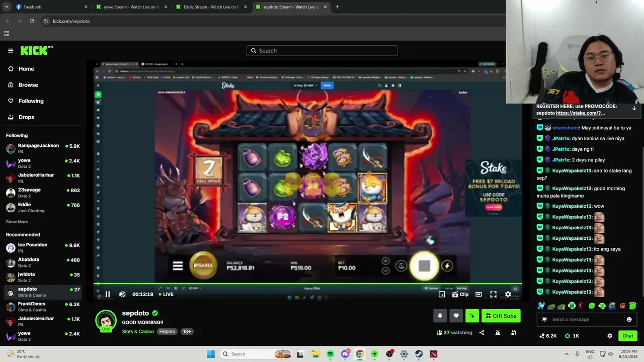Open the Kick sidebar hamburger menu
This screenshot has height=362, width=644.
click(11, 50)
